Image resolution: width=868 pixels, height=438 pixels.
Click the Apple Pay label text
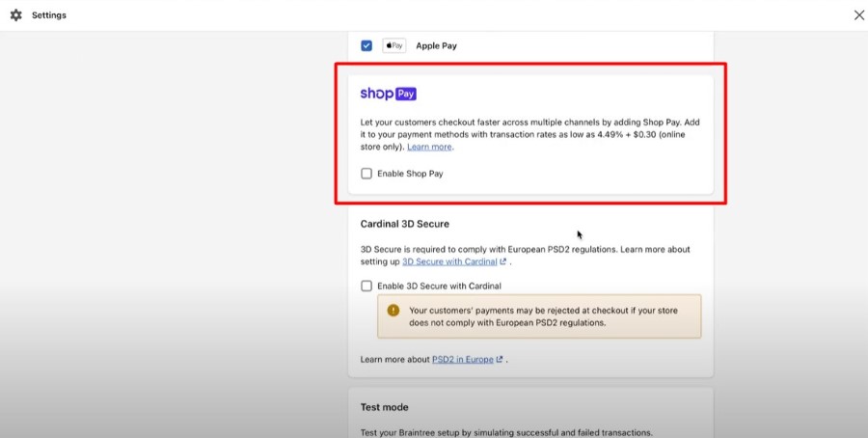pyautogui.click(x=436, y=46)
